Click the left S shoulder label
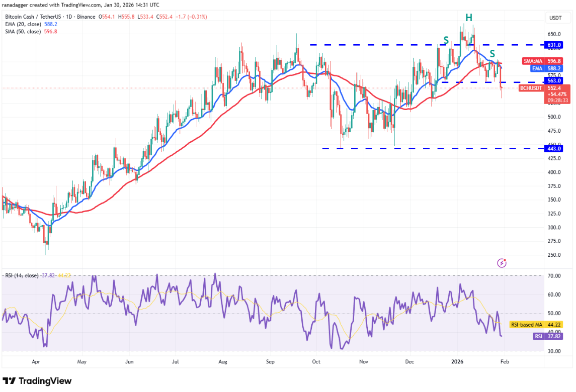576x392 pixels. tap(446, 40)
